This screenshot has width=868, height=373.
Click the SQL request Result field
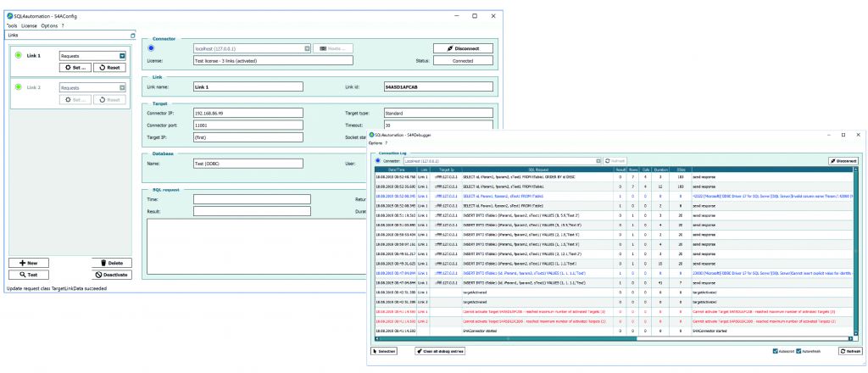252,211
